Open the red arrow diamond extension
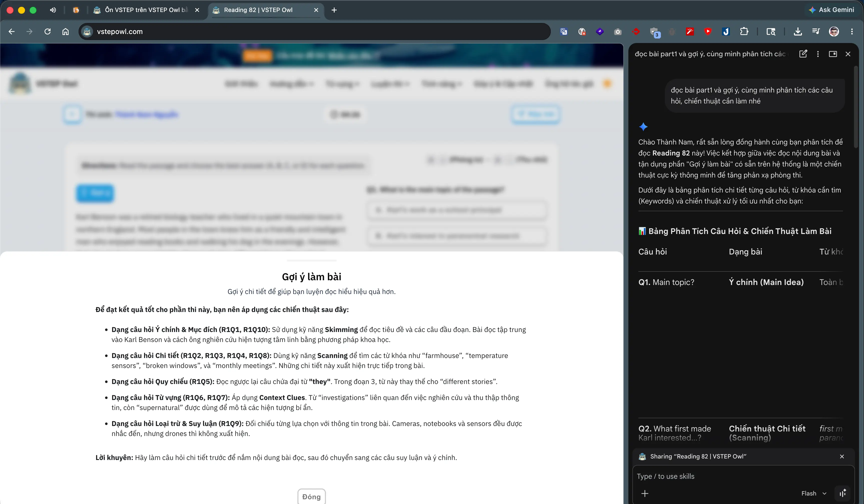 (636, 31)
